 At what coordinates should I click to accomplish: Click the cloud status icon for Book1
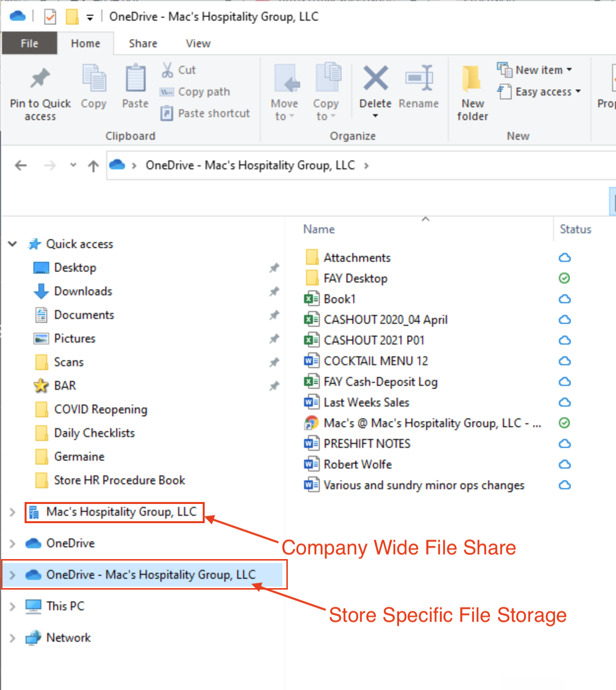[565, 299]
